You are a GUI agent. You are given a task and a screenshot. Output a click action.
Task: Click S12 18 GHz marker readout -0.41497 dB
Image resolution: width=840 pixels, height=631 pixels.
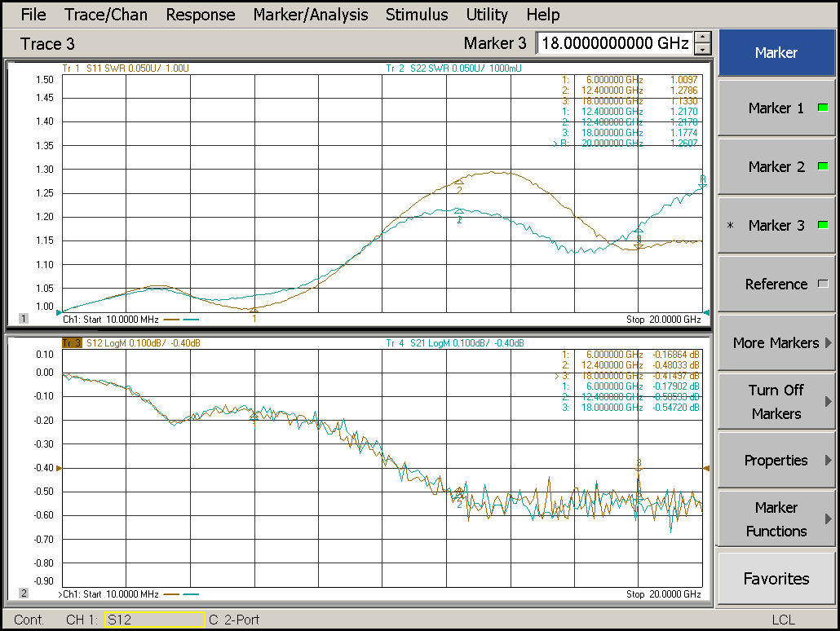(675, 376)
